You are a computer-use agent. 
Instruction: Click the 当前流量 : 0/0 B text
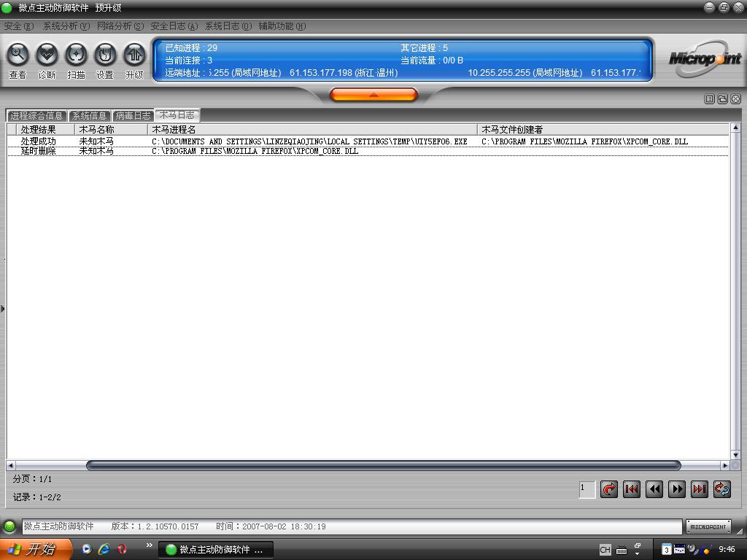pos(432,61)
